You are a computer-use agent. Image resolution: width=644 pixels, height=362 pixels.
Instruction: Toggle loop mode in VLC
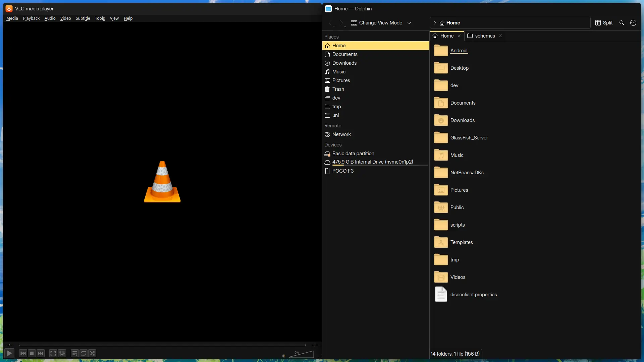pos(84,353)
